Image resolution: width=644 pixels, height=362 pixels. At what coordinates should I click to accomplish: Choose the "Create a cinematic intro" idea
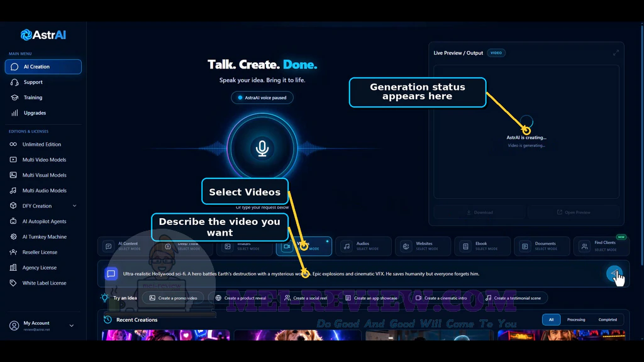click(441, 298)
